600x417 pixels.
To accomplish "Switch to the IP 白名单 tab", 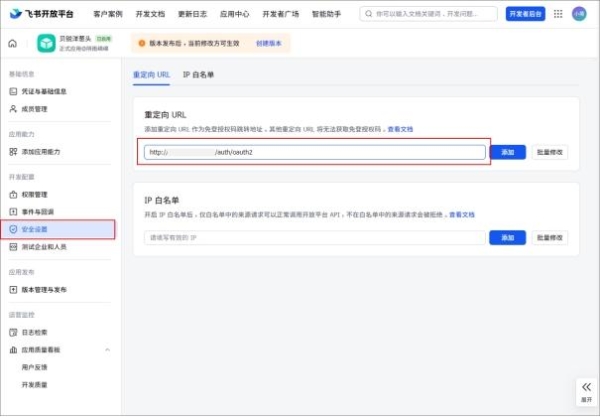I will [198, 75].
